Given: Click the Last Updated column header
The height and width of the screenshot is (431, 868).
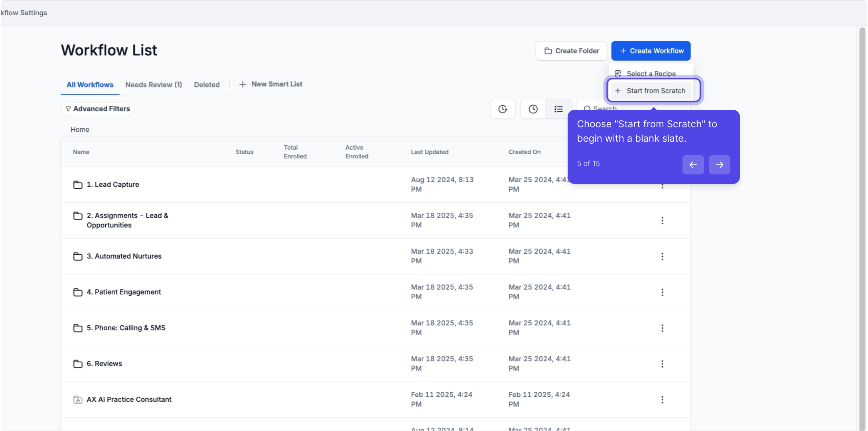Looking at the screenshot, I should point(430,152).
